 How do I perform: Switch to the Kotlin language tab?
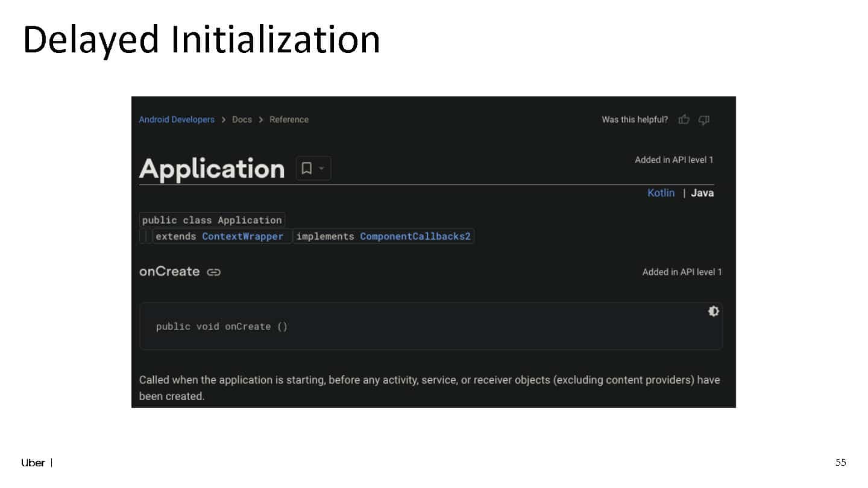[661, 193]
